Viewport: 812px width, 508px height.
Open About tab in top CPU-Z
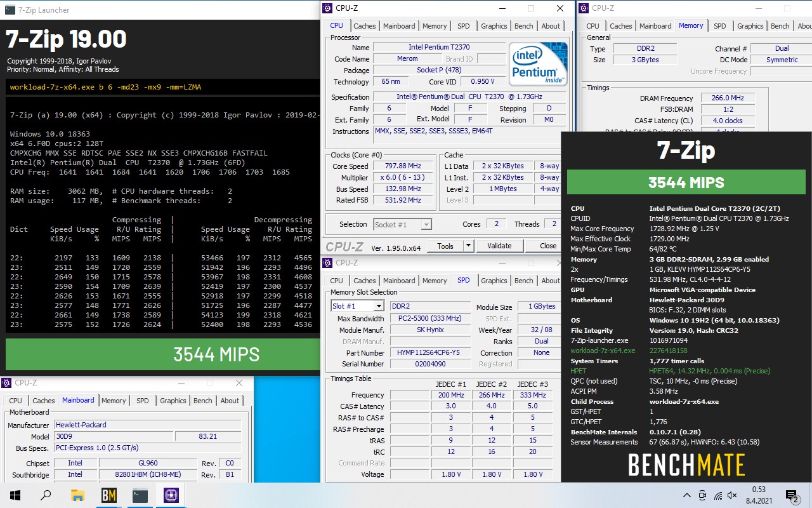pyautogui.click(x=551, y=26)
